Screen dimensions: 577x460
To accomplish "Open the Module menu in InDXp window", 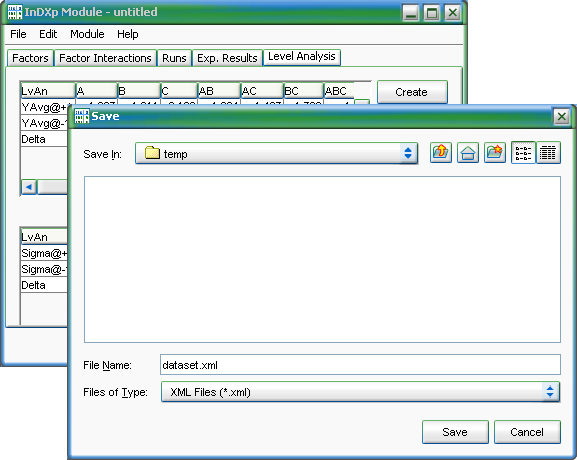I will [x=87, y=34].
